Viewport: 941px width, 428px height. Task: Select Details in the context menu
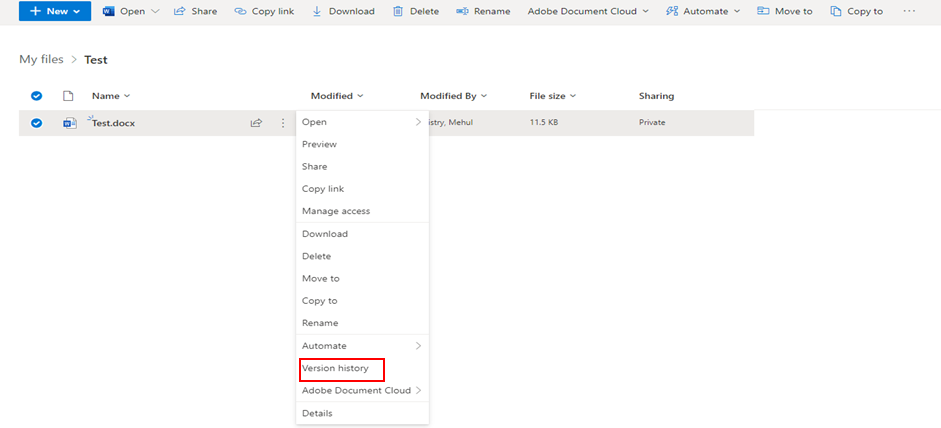[317, 413]
